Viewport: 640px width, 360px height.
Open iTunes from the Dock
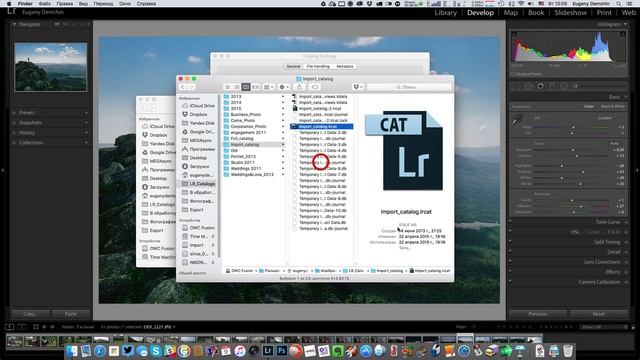240,351
